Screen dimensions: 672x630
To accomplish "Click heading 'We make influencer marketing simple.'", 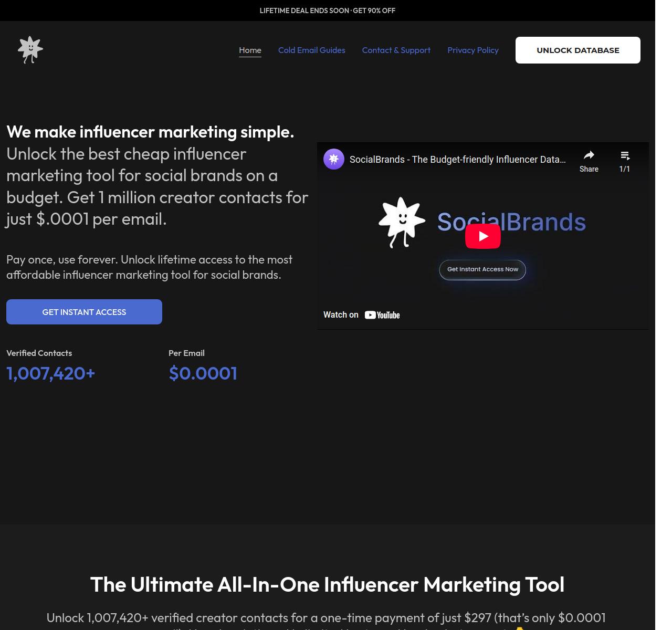I will click(x=150, y=131).
